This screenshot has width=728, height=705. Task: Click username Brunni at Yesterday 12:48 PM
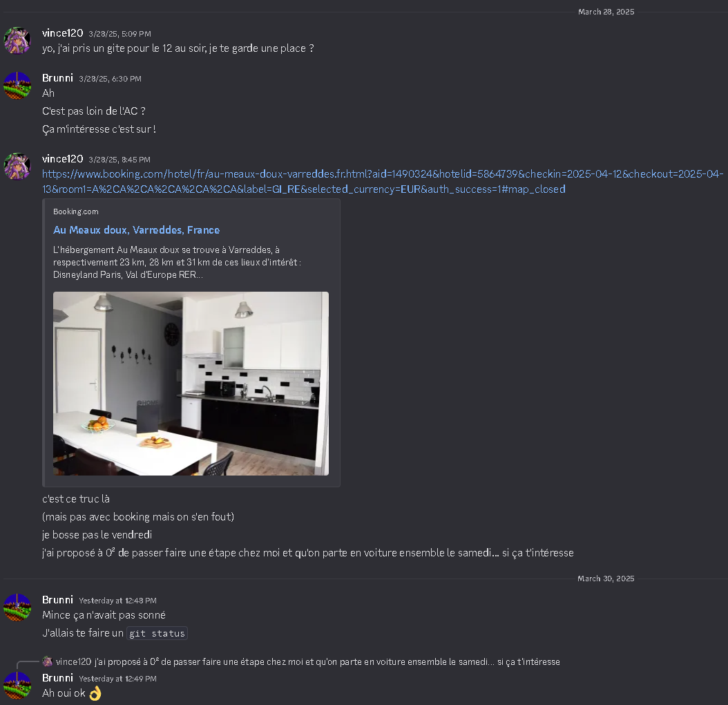click(57, 600)
